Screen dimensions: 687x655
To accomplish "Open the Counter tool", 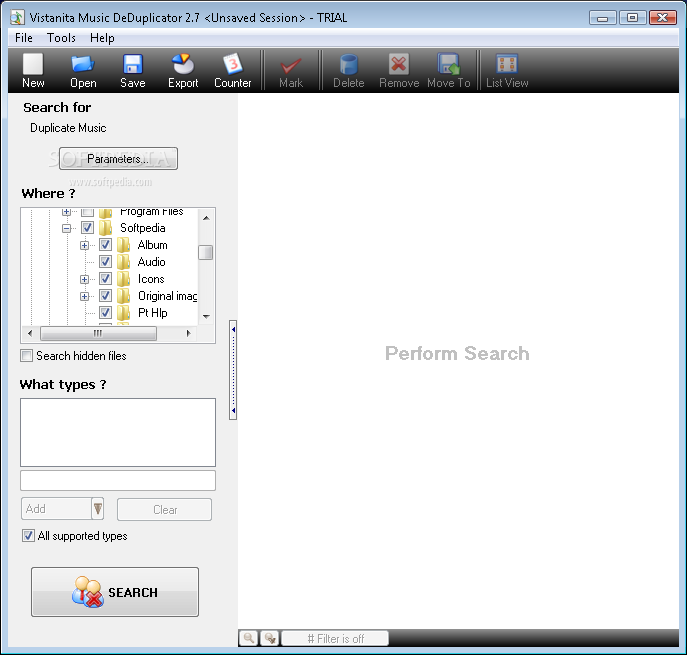I will tap(233, 70).
